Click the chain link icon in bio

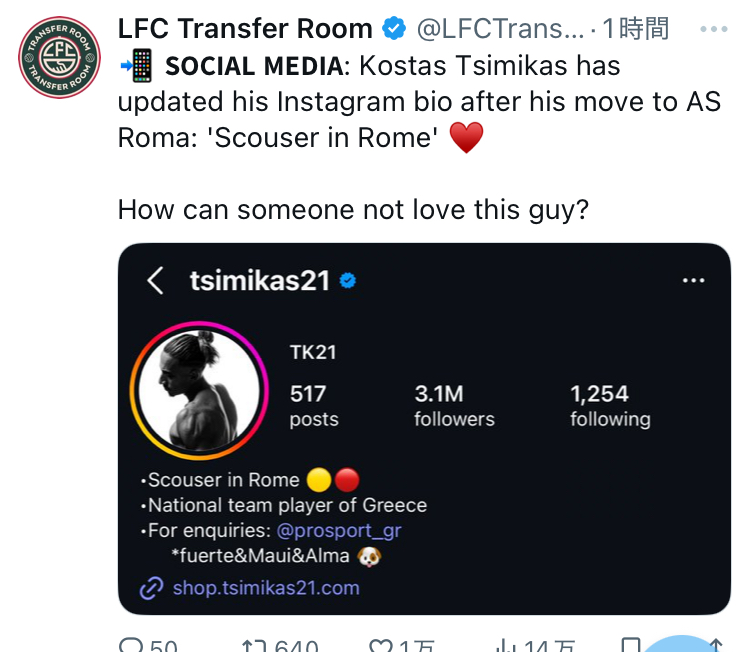coord(151,588)
